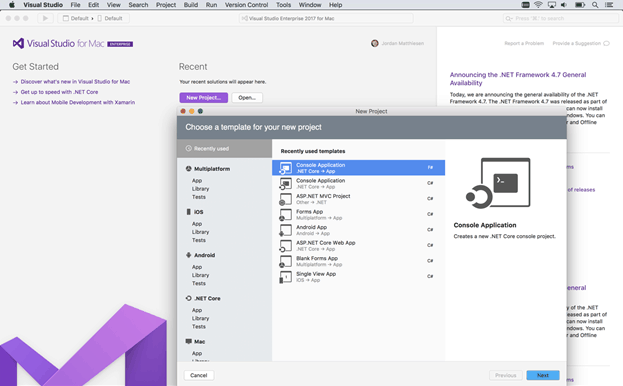This screenshot has width=623, height=386.
Task: Select App under Multiplatform
Action: tap(197, 181)
